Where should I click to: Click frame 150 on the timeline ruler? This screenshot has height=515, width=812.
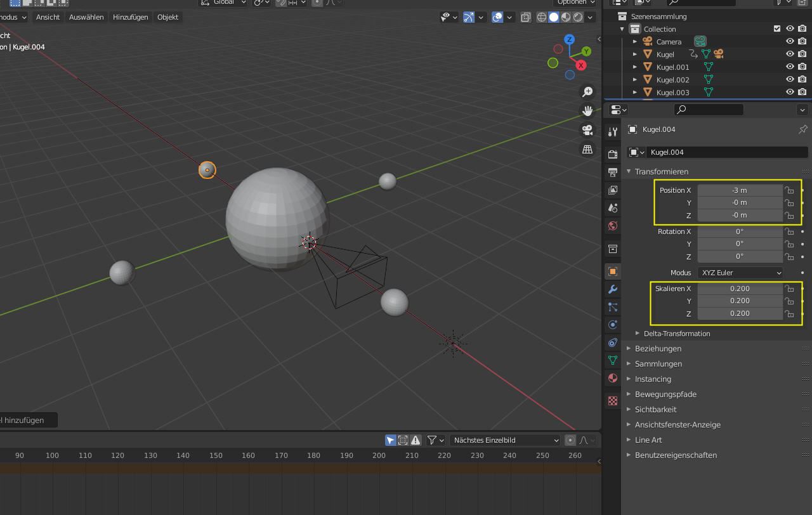pos(216,455)
